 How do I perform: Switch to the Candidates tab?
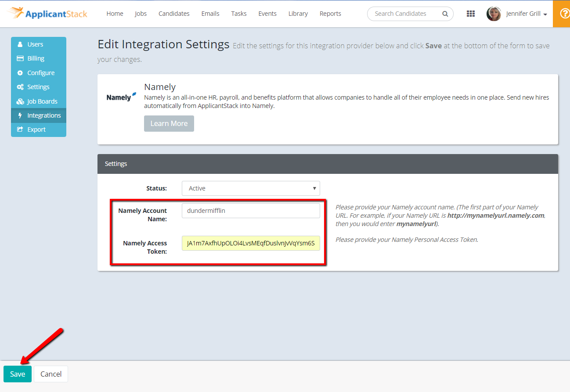point(174,14)
